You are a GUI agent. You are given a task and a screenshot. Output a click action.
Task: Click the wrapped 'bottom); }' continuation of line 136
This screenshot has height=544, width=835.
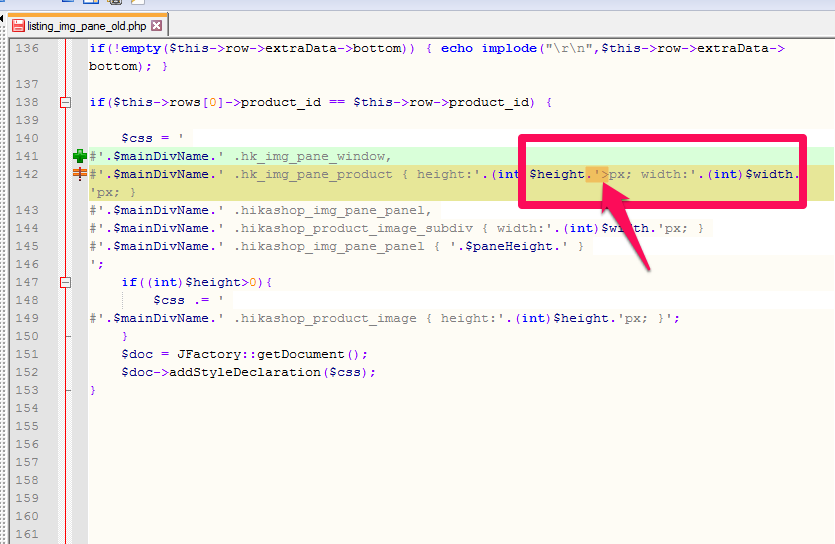[128, 67]
